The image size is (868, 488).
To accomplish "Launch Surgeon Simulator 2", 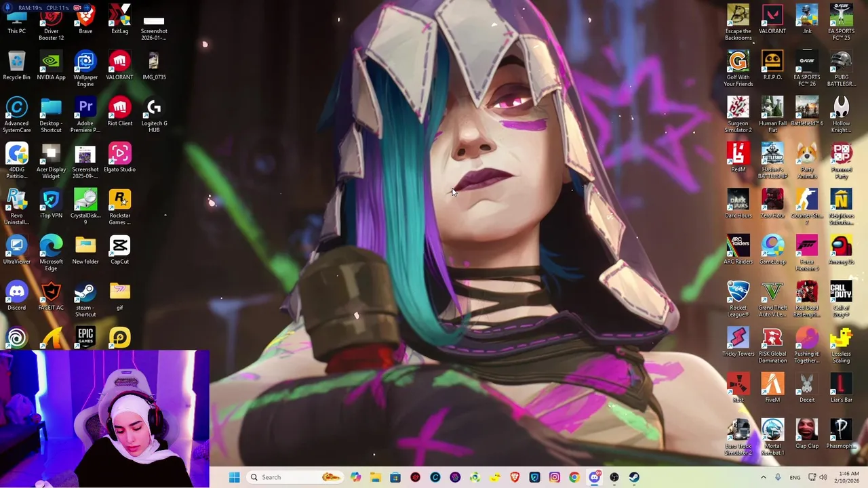I will point(738,115).
